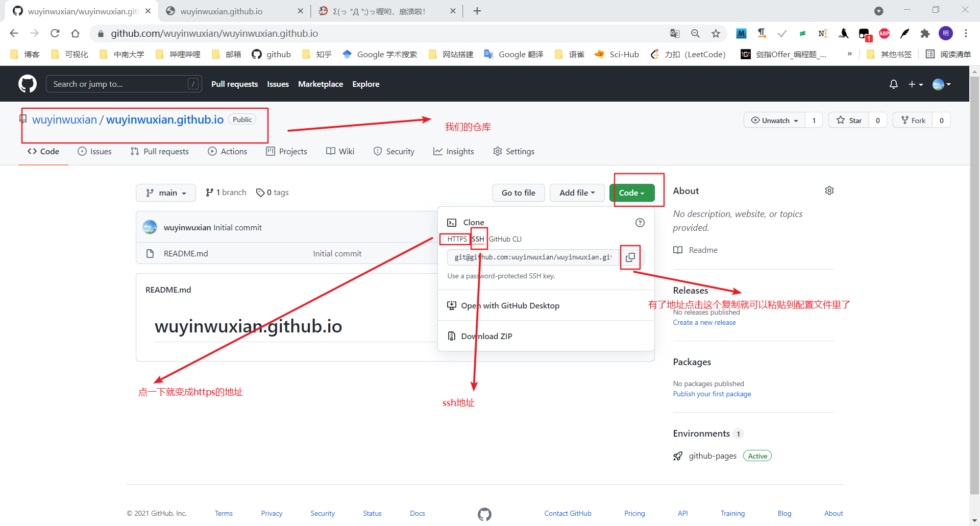Choose Download ZIP
The width and height of the screenshot is (980, 526).
click(480, 336)
